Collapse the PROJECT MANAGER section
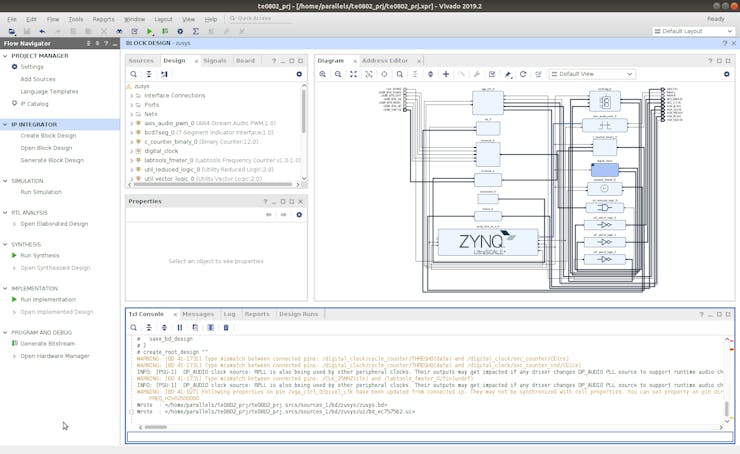This screenshot has height=454, width=740. coord(6,56)
